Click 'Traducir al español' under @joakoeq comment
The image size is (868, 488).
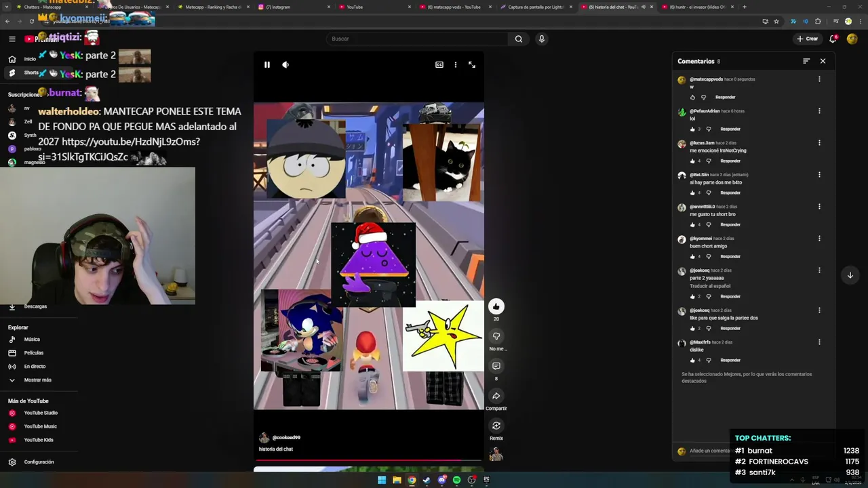click(710, 286)
